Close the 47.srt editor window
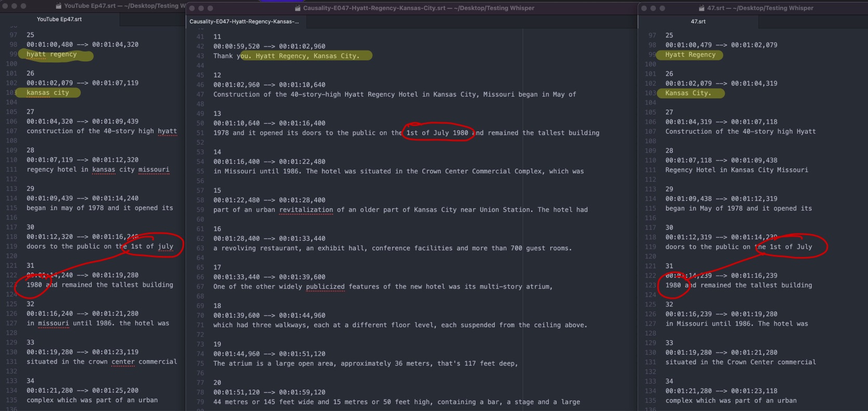868x411 pixels. [644, 8]
